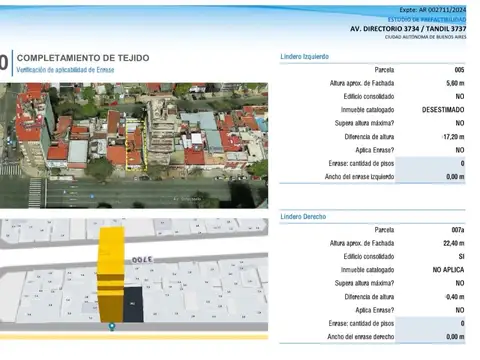Click height difference '-0,40 m'
The height and width of the screenshot is (360, 480).
click(455, 297)
